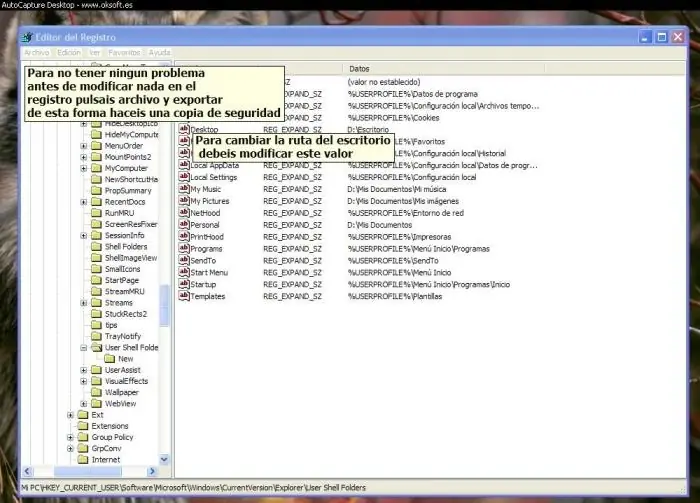Minimize the Editor del Registro window
700x503 pixels.
[x=645, y=37]
